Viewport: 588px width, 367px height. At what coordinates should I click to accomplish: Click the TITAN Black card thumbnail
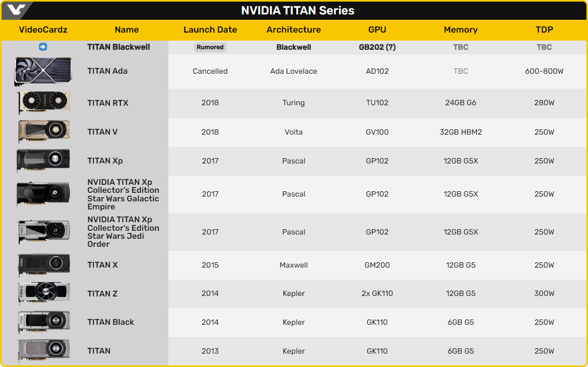(x=43, y=322)
